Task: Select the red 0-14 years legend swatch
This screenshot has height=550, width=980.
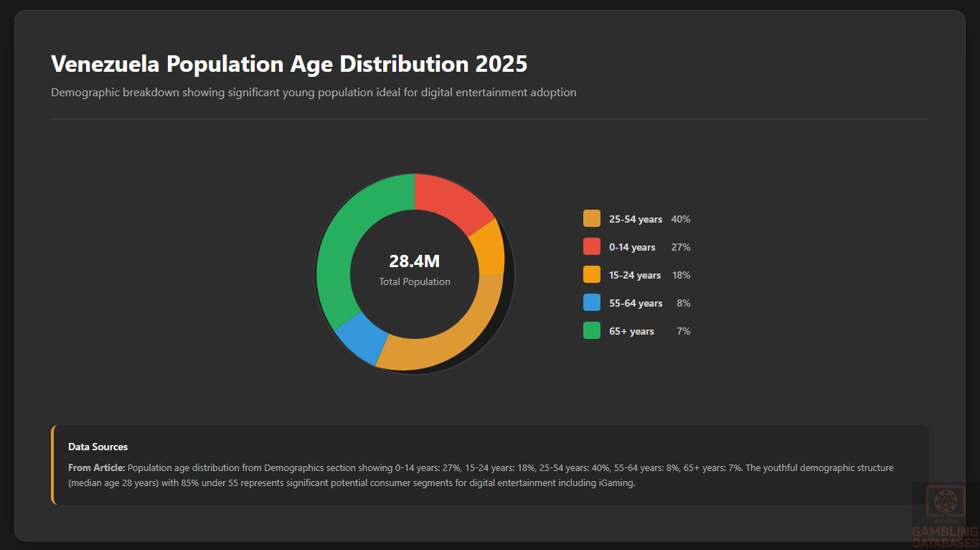Action: (592, 247)
